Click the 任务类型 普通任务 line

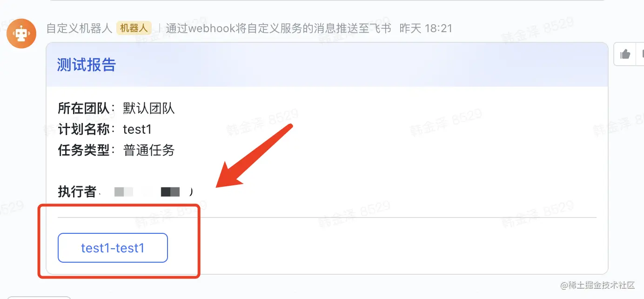click(x=116, y=150)
